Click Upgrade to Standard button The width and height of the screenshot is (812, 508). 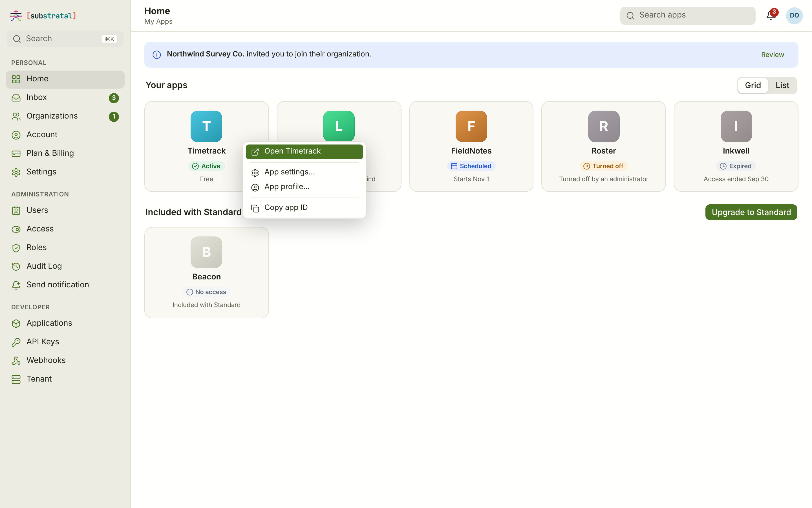(751, 212)
